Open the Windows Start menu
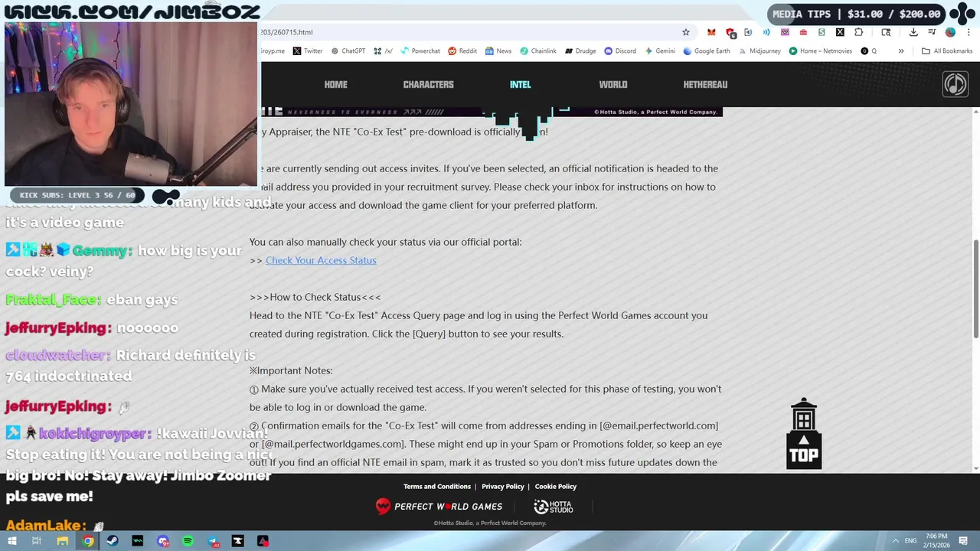The height and width of the screenshot is (551, 980). 11,541
